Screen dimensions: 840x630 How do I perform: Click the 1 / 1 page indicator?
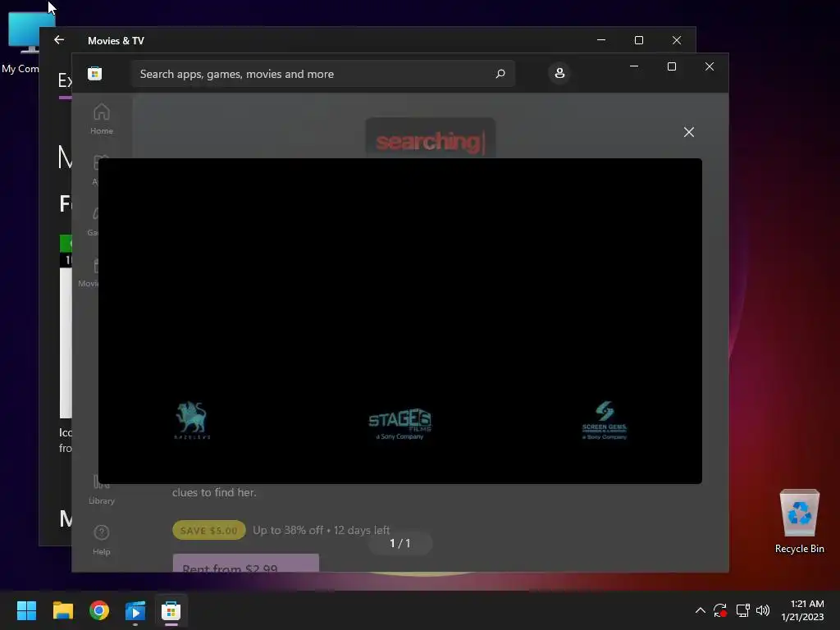pyautogui.click(x=399, y=543)
